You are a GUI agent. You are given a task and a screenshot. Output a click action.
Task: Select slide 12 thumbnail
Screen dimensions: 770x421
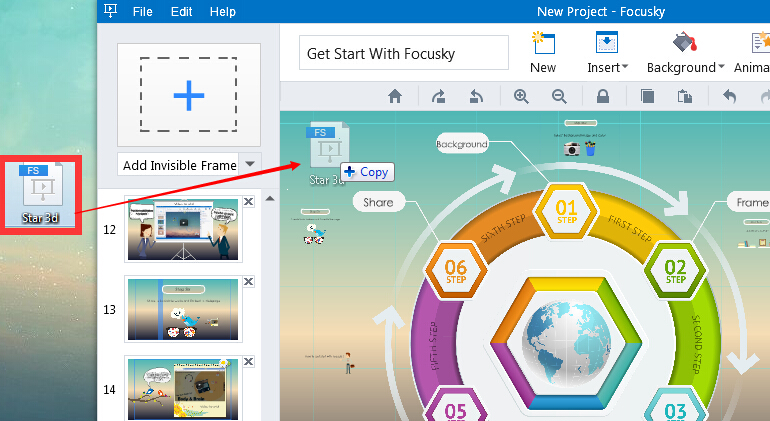(183, 229)
